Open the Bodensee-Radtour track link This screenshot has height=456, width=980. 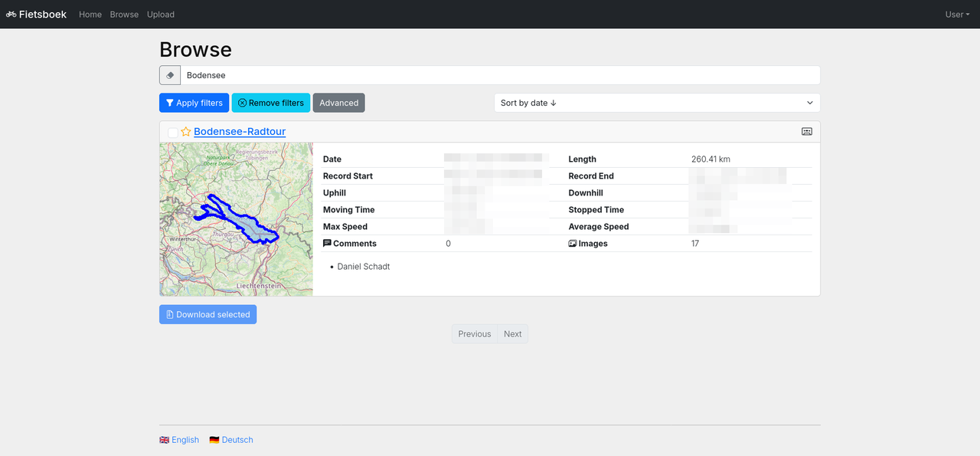pos(240,132)
